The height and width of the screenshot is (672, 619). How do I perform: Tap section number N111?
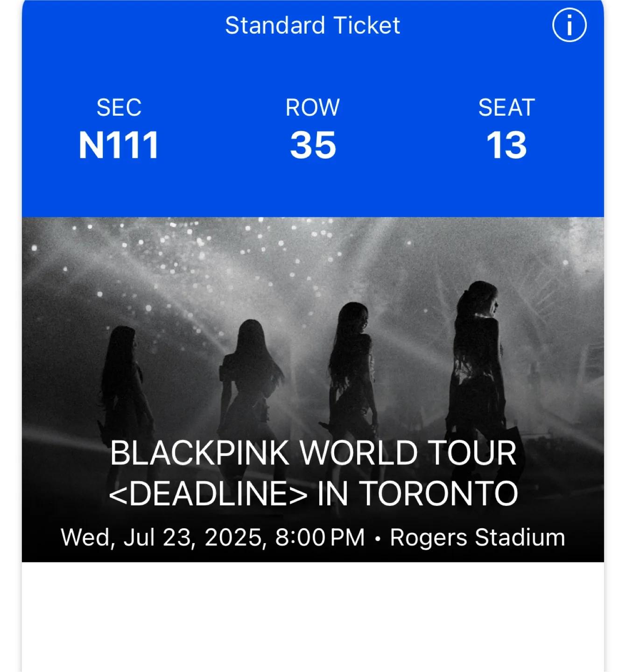(119, 145)
